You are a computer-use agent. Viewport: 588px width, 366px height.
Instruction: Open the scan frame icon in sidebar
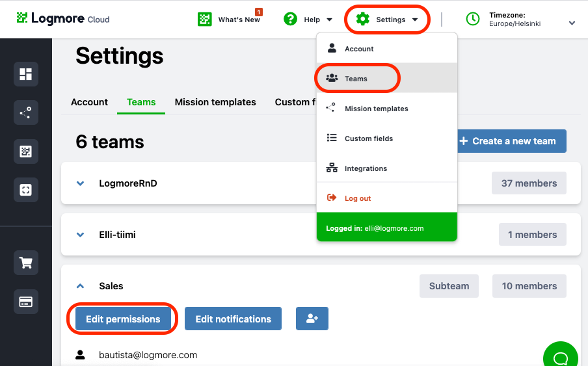[26, 190]
